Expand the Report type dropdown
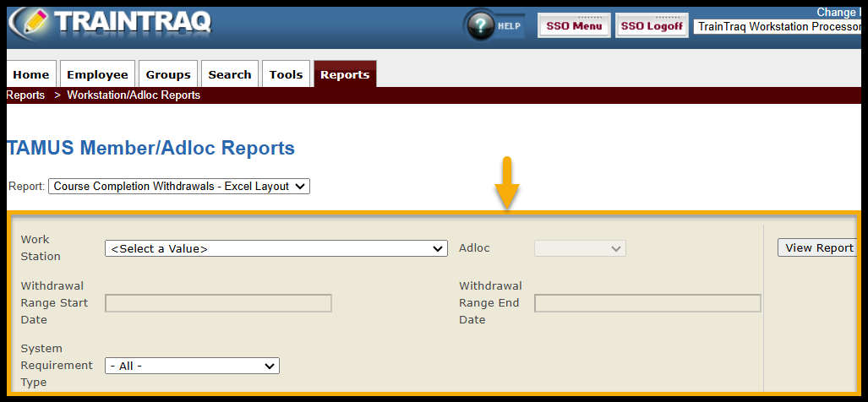Viewport: 868px width, 402px height. tap(179, 186)
